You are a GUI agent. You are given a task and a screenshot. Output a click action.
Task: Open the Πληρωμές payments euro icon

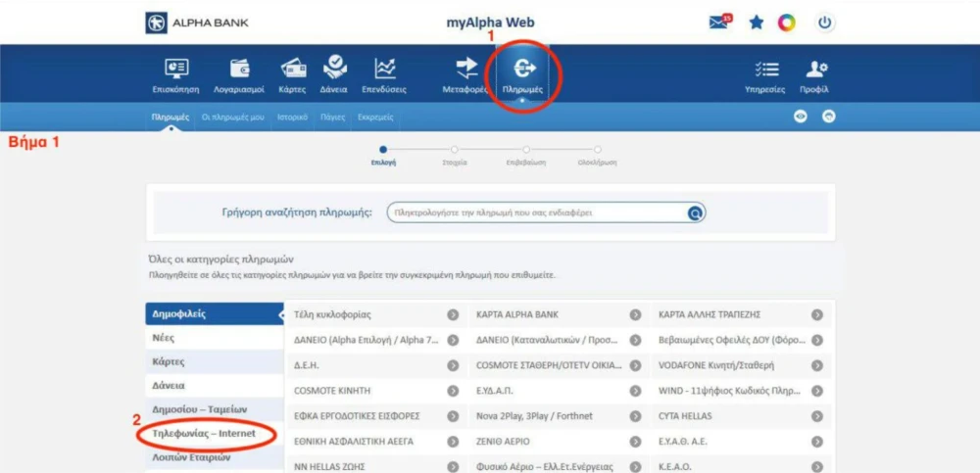tap(522, 68)
